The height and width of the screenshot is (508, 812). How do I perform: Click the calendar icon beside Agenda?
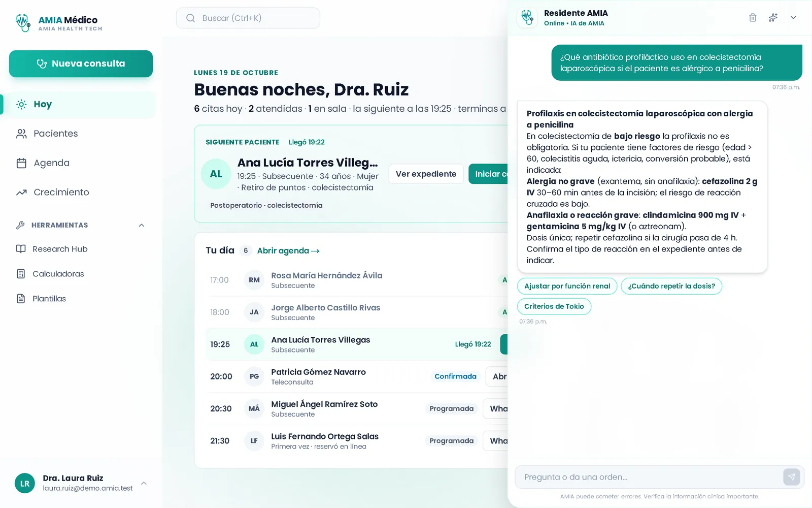click(21, 163)
